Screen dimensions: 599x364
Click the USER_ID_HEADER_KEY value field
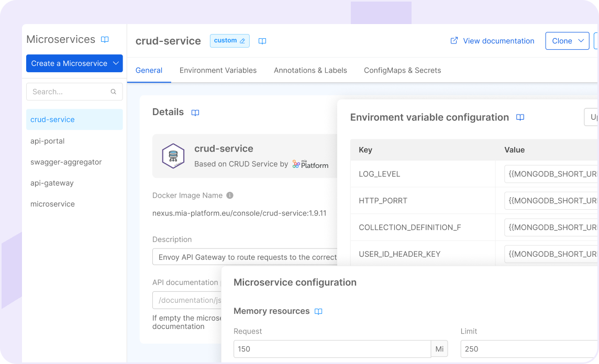pos(551,254)
